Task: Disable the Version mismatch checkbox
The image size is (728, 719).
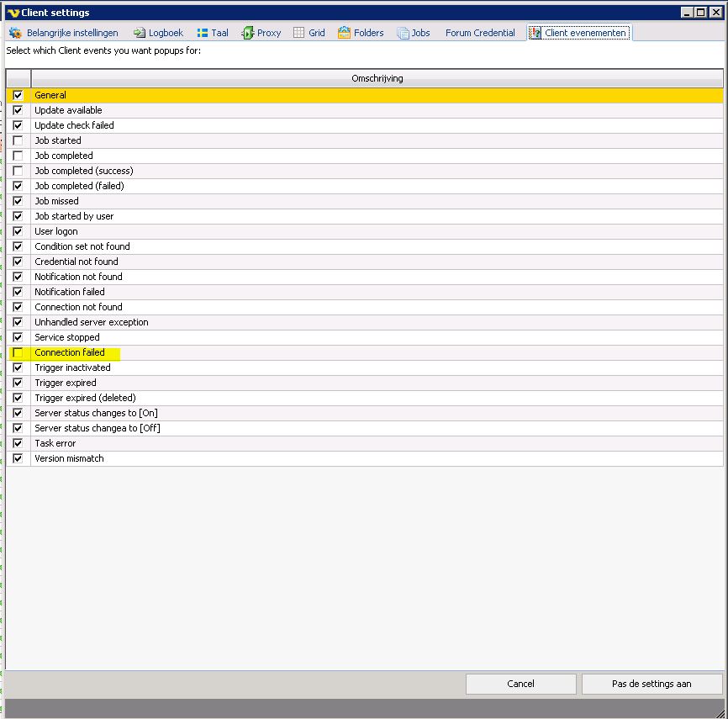Action: click(x=18, y=458)
